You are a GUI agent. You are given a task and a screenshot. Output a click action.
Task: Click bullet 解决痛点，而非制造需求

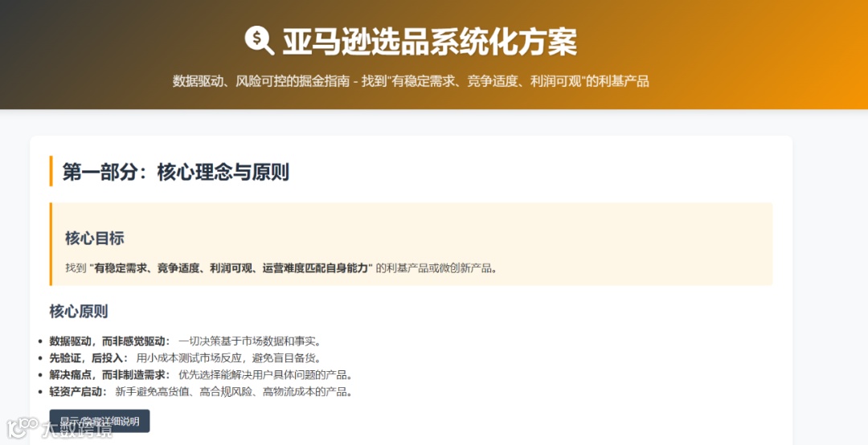click(107, 375)
